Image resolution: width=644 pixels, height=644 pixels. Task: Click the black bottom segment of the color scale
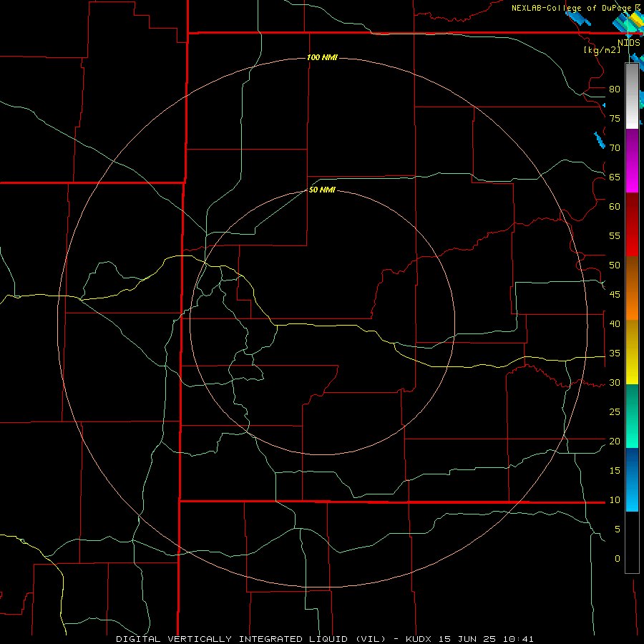(x=632, y=542)
